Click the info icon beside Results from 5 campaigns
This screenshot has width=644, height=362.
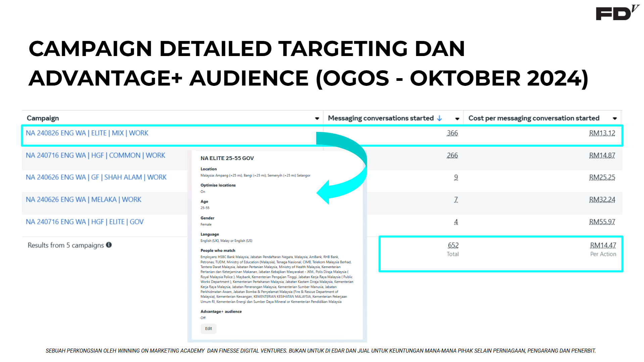[x=109, y=245]
